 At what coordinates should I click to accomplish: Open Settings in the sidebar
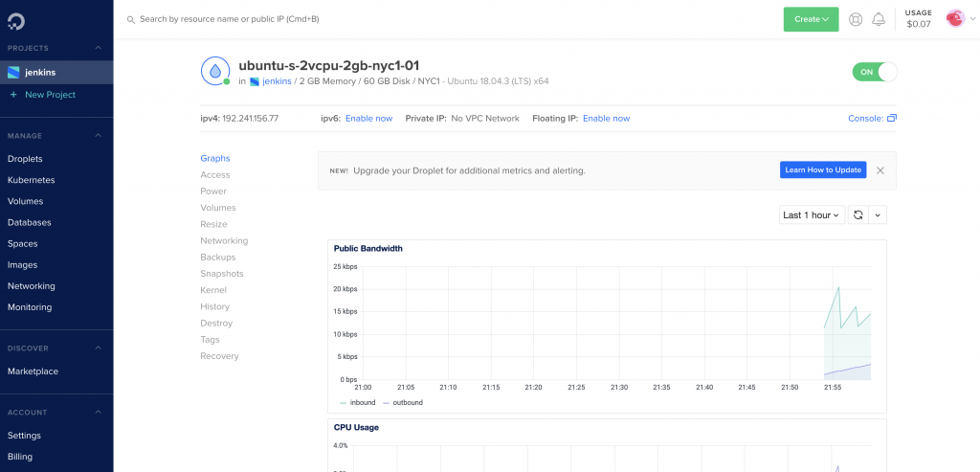pos(24,436)
